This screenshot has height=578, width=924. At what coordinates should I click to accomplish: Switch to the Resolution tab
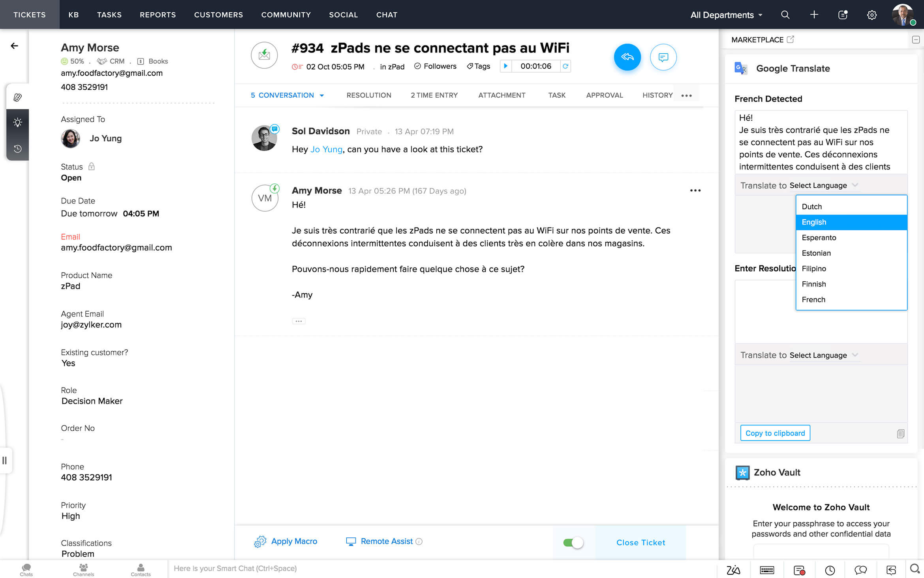(x=368, y=95)
